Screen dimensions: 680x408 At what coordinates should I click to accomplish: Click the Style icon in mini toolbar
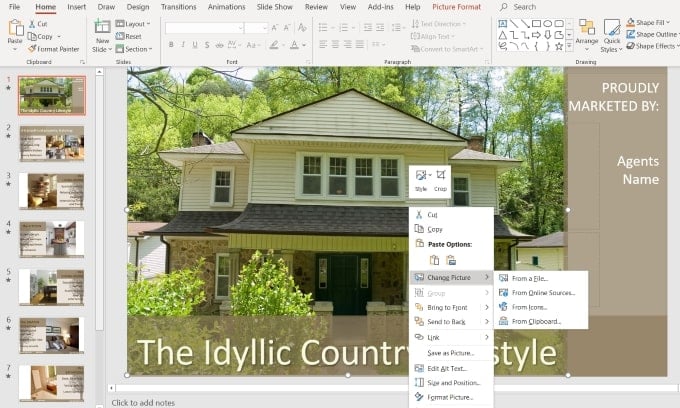coord(421,179)
